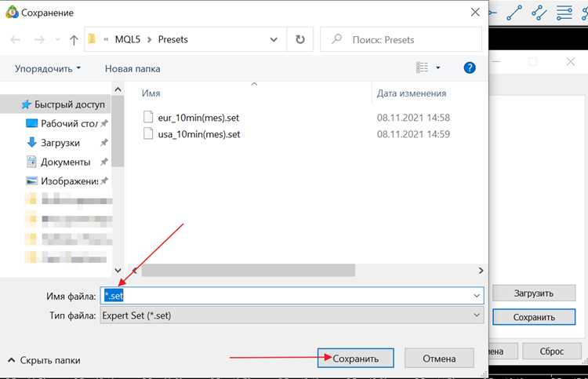
Task: Expand the address bar path dropdown
Action: [x=274, y=39]
